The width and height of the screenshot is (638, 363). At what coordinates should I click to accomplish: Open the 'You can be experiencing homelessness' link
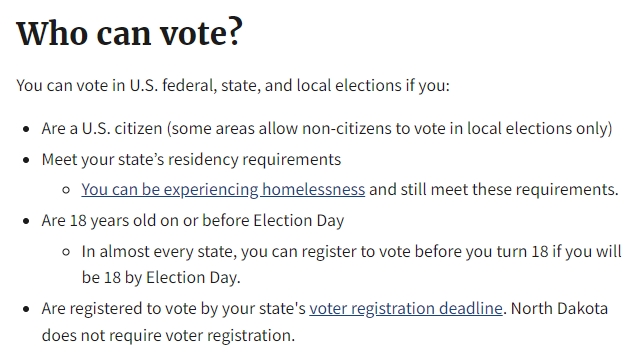tap(223, 190)
